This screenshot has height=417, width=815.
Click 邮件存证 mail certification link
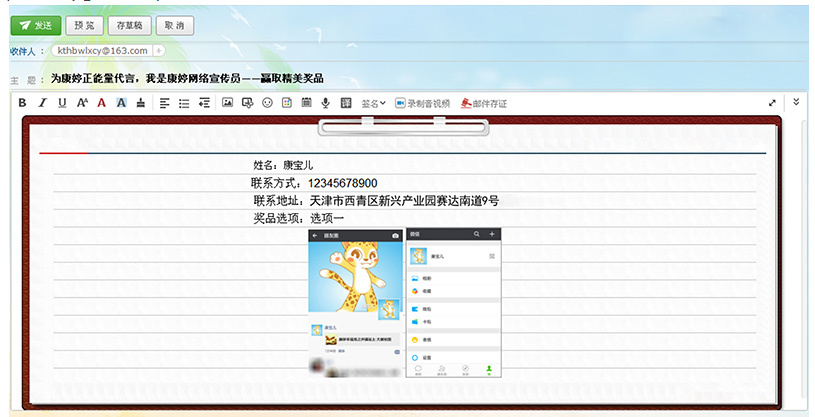coord(484,103)
